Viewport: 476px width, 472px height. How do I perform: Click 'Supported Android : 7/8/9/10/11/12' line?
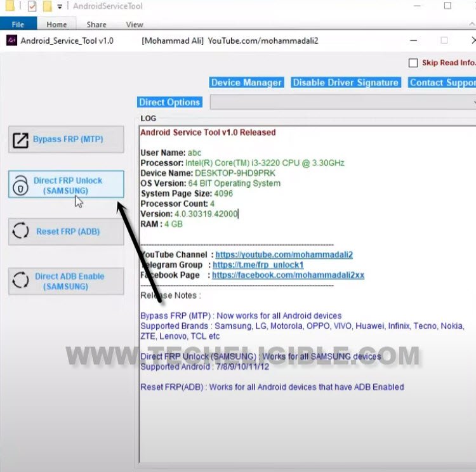tap(204, 367)
